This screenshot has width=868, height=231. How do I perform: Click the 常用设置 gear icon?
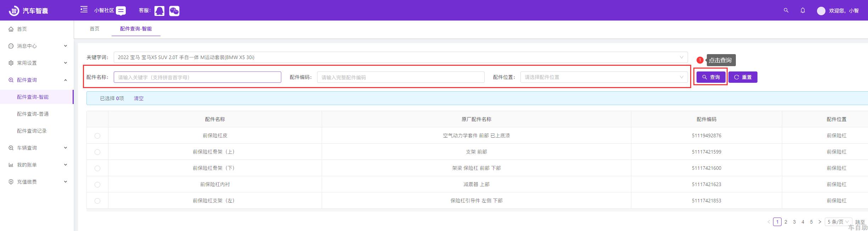pos(11,63)
